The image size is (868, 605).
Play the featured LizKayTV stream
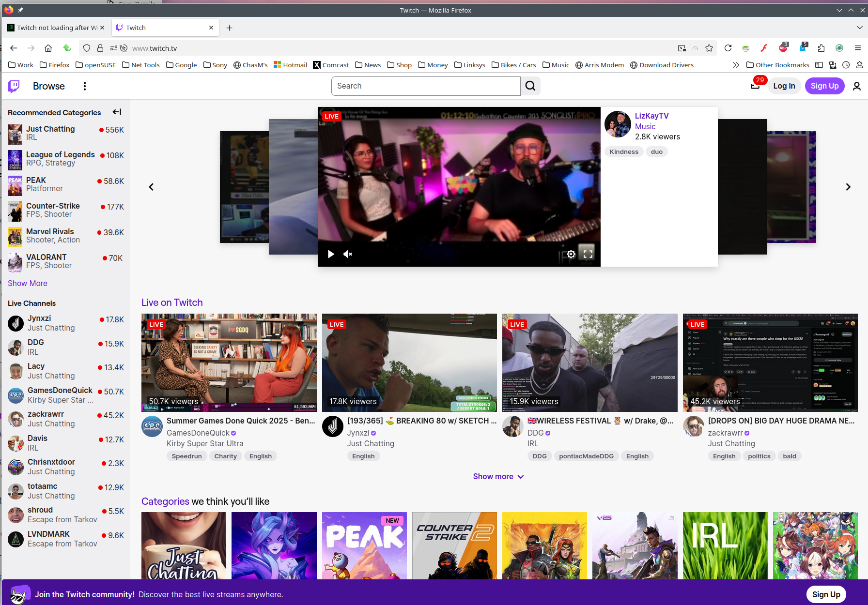[331, 254]
